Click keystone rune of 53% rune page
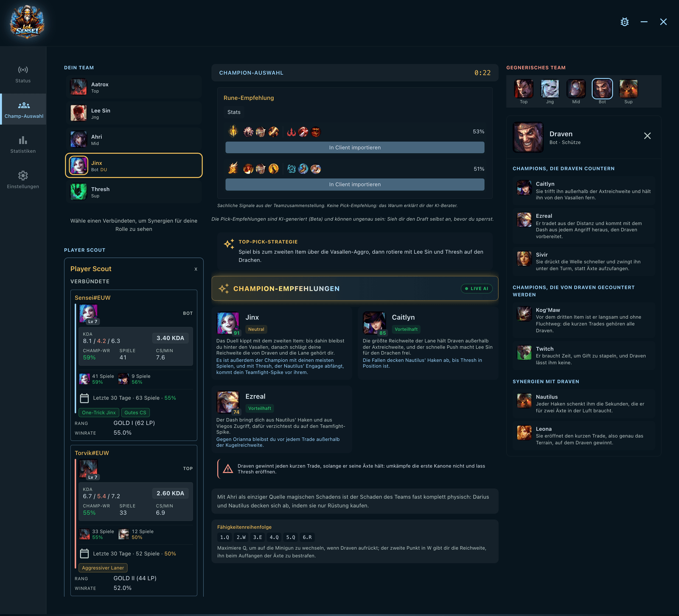This screenshot has width=679, height=616. [x=233, y=132]
